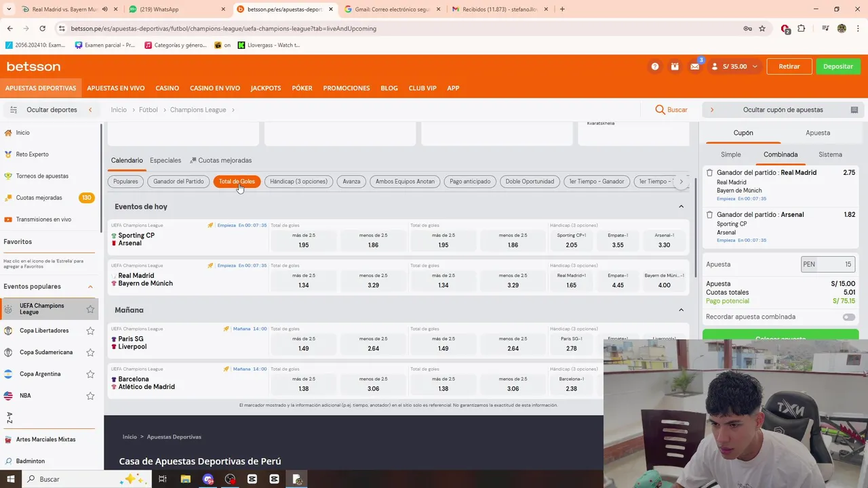868x488 pixels.
Task: Select Ambos Equipos Anotan filter
Action: point(405,182)
